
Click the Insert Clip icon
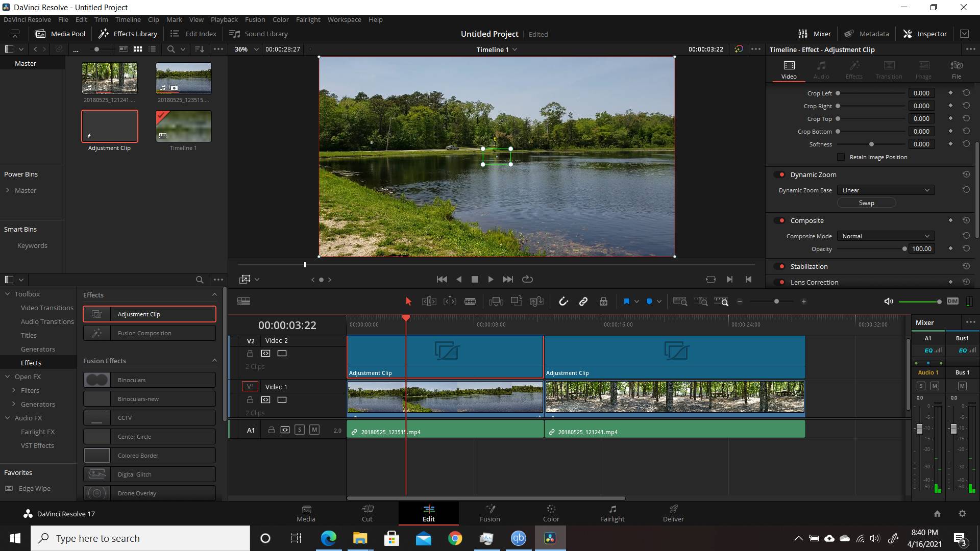pos(496,302)
